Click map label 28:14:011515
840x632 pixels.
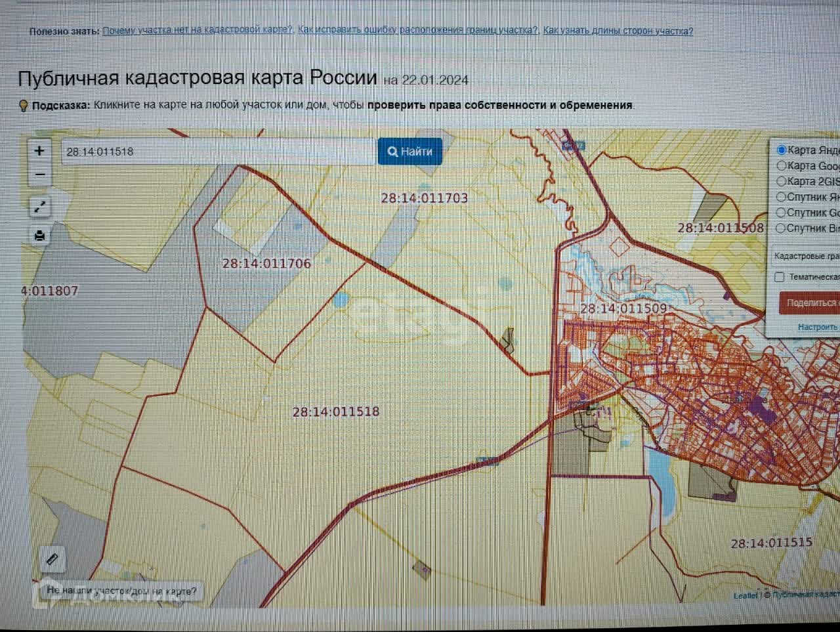772,543
